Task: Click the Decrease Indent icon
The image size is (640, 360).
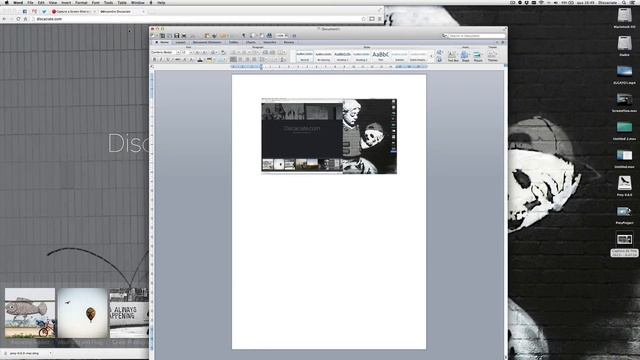Action: (265, 53)
